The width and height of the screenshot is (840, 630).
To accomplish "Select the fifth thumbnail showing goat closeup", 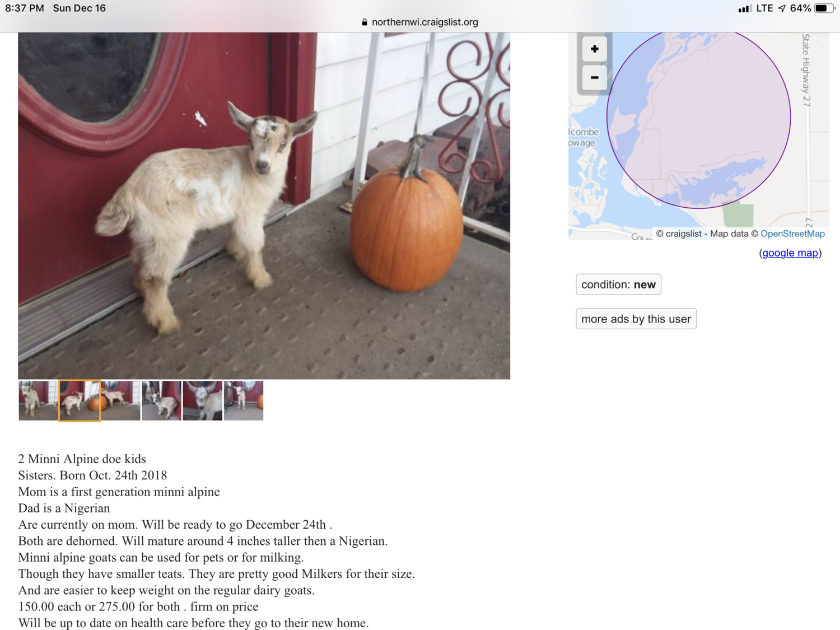I will point(203,400).
